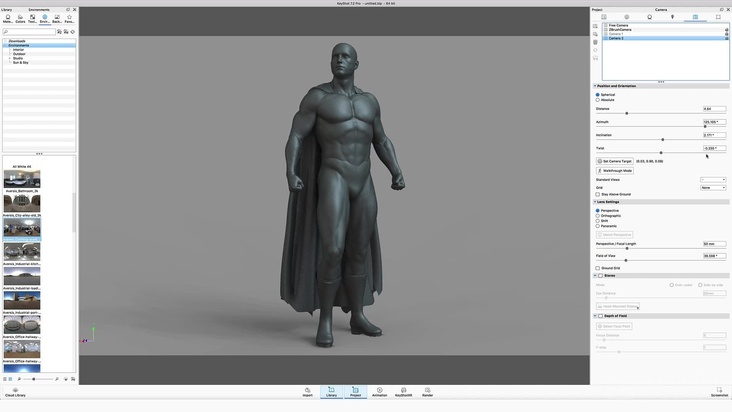Open the Colors library tab
This screenshot has height=412, width=732.
(x=20, y=19)
